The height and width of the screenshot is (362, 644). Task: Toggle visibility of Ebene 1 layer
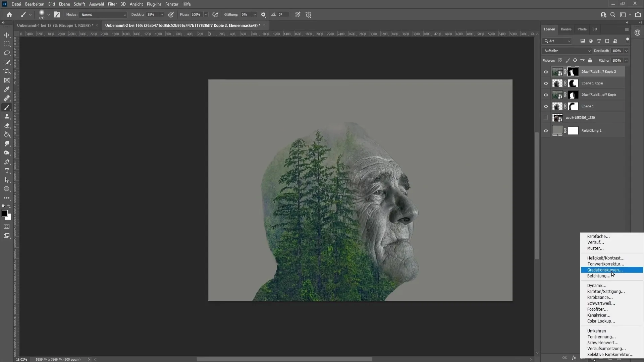coord(546,106)
